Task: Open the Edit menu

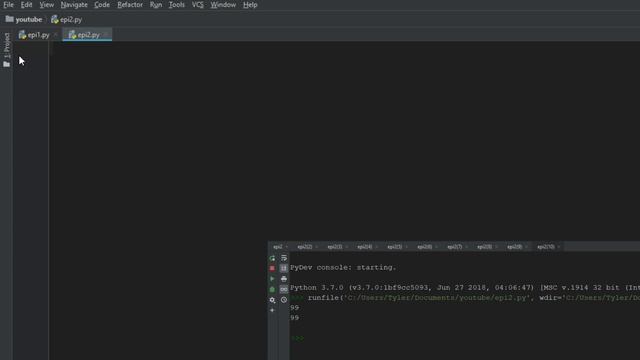Action: (x=26, y=5)
